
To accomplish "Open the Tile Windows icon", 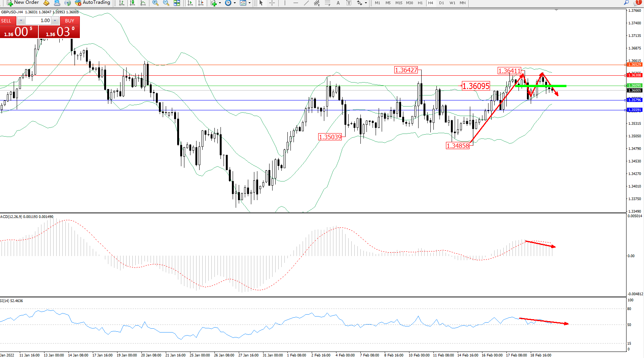I will [177, 3].
